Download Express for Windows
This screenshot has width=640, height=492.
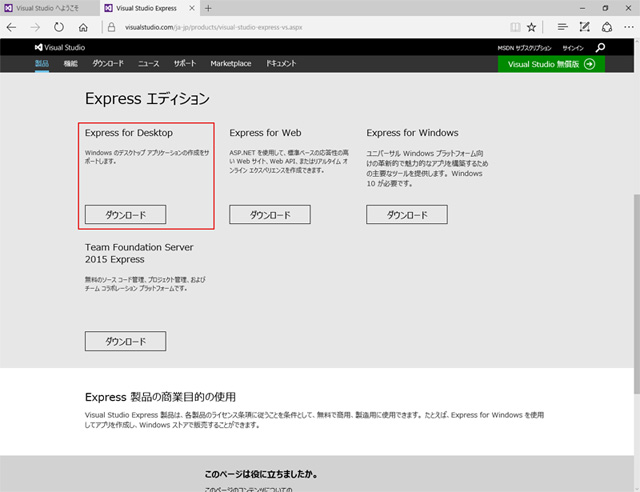pos(407,215)
